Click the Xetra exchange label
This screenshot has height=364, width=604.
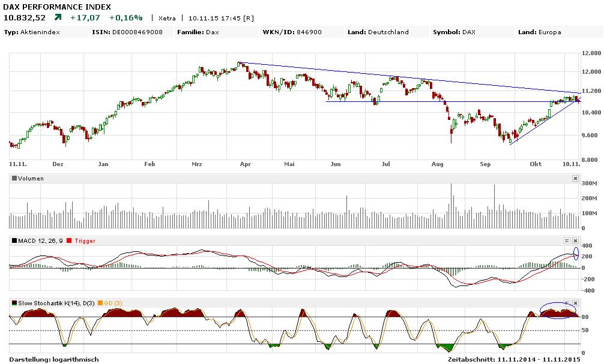[x=167, y=18]
